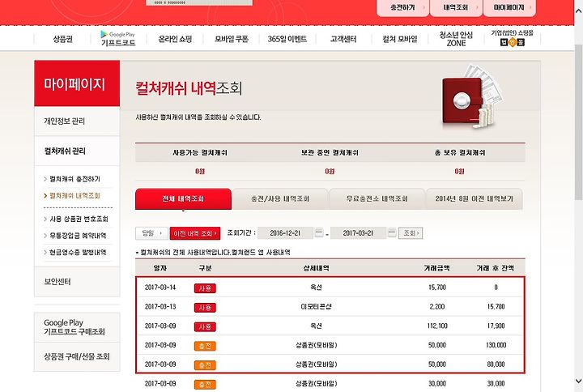The image size is (583, 392).
Task: Open the 내역조회 top button
Action: click(456, 7)
